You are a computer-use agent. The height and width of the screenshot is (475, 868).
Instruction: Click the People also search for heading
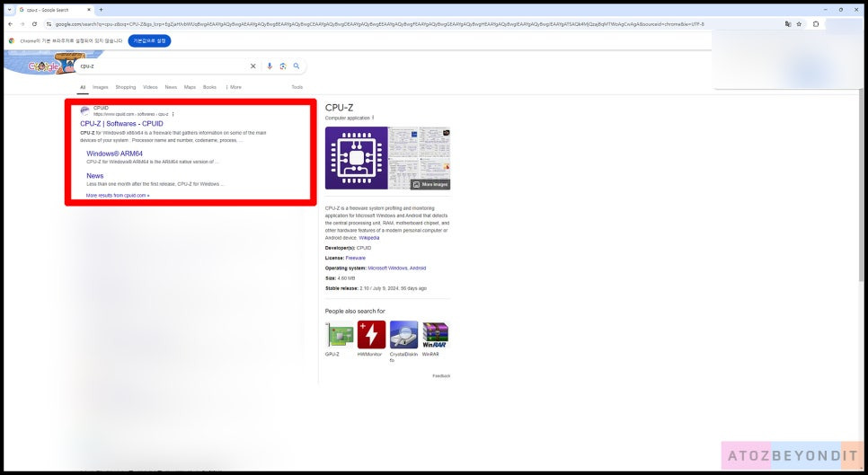(355, 312)
